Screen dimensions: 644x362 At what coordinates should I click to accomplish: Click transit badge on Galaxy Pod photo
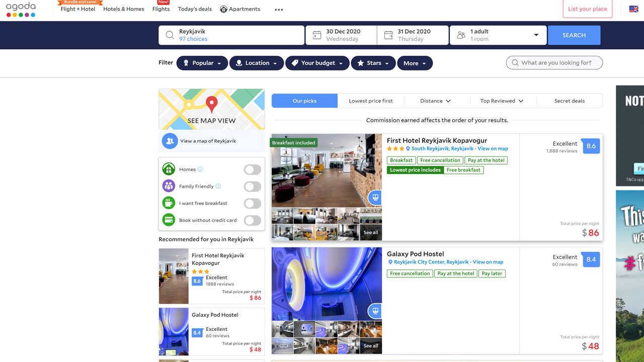375,311
